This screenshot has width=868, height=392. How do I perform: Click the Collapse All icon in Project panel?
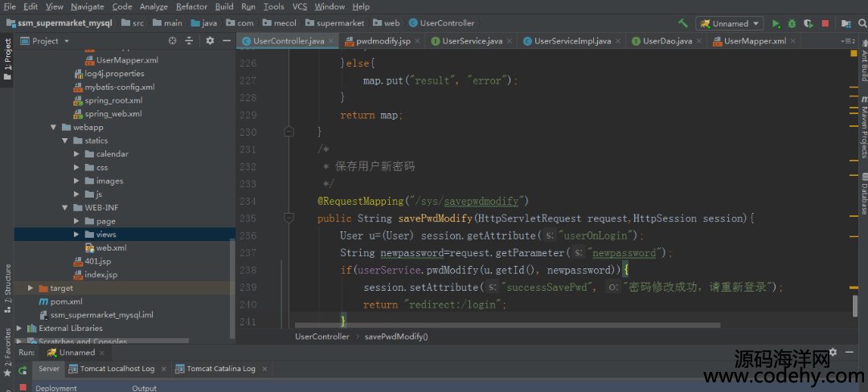tap(189, 41)
